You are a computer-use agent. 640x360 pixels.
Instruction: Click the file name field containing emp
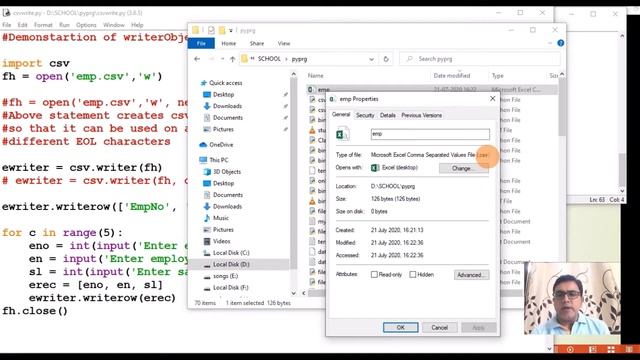pos(430,134)
